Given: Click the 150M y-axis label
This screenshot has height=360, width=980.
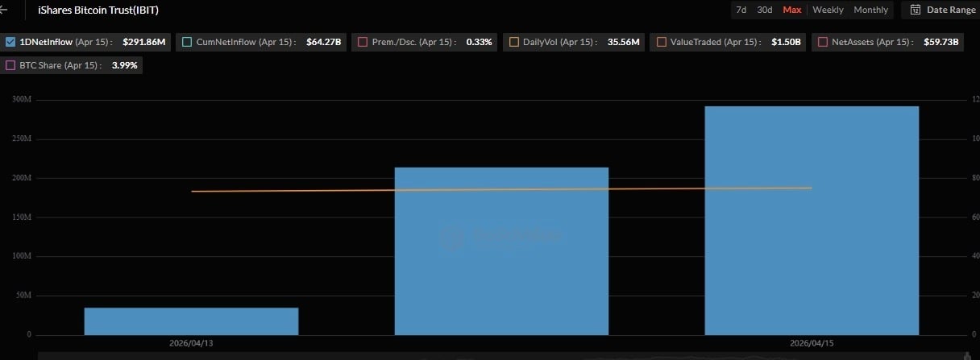Looking at the screenshot, I should tap(22, 217).
